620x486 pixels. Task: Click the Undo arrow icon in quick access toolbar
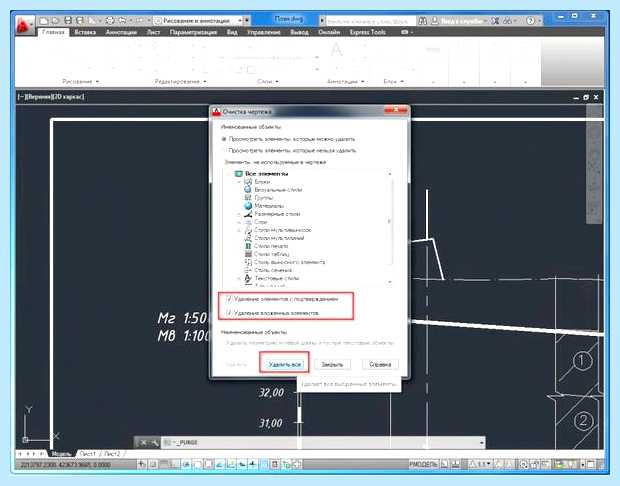tap(122, 20)
